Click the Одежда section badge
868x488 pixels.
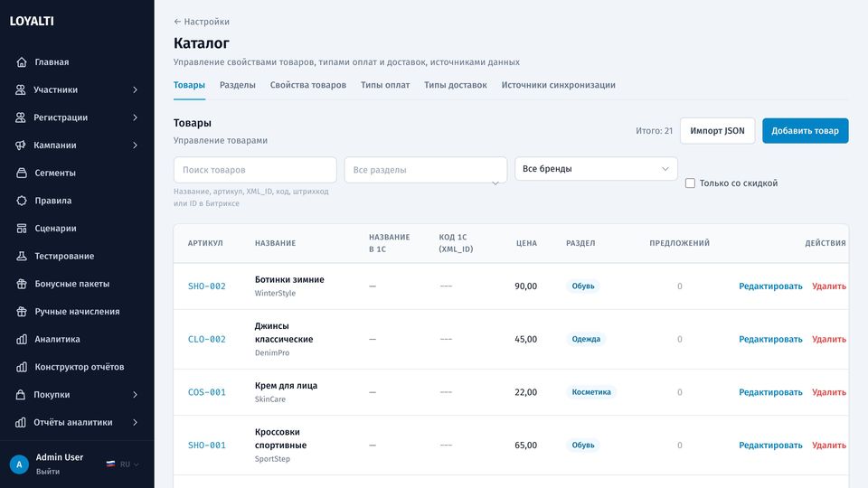tap(586, 339)
